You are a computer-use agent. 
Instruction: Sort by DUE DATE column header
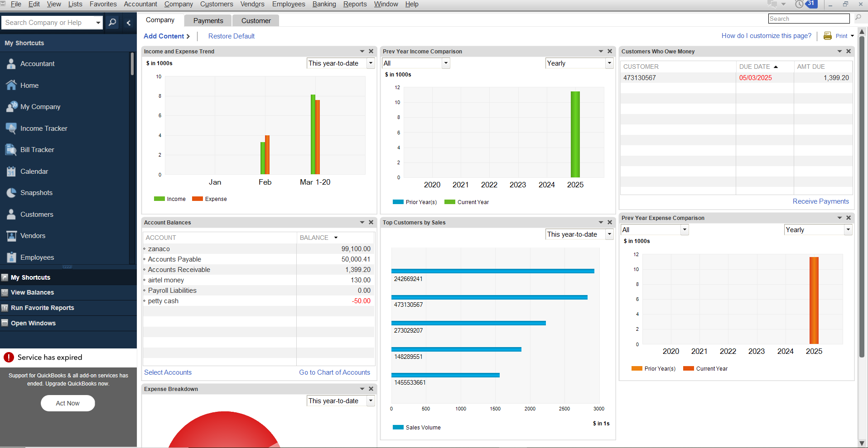(x=764, y=67)
